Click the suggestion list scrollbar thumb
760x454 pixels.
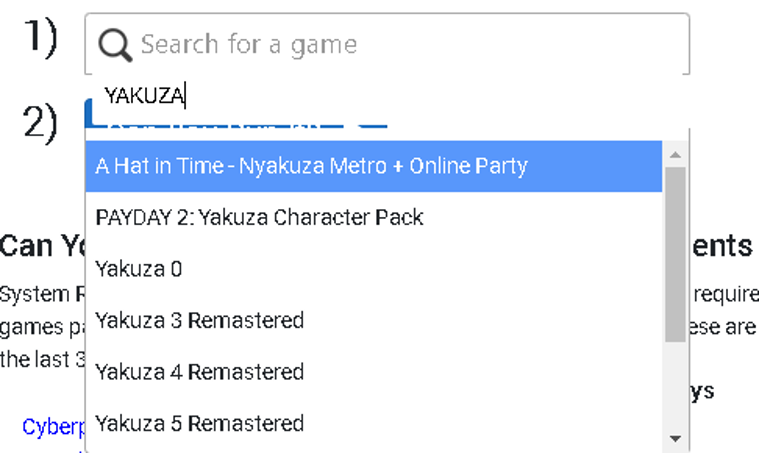click(675, 255)
